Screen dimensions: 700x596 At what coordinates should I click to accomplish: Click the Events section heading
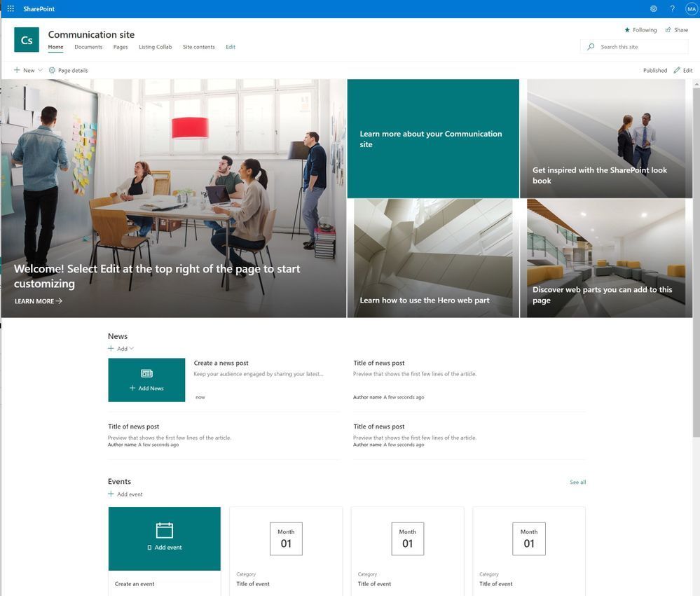[119, 481]
